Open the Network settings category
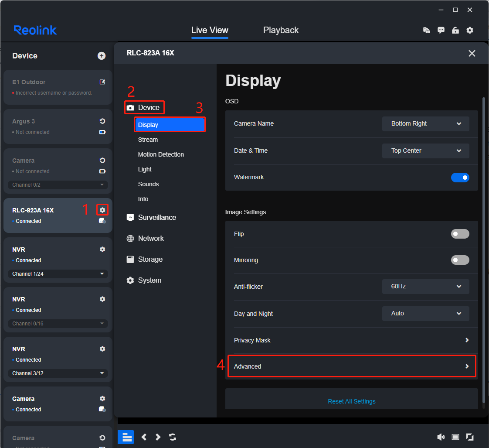This screenshot has height=448, width=489. pos(145,239)
